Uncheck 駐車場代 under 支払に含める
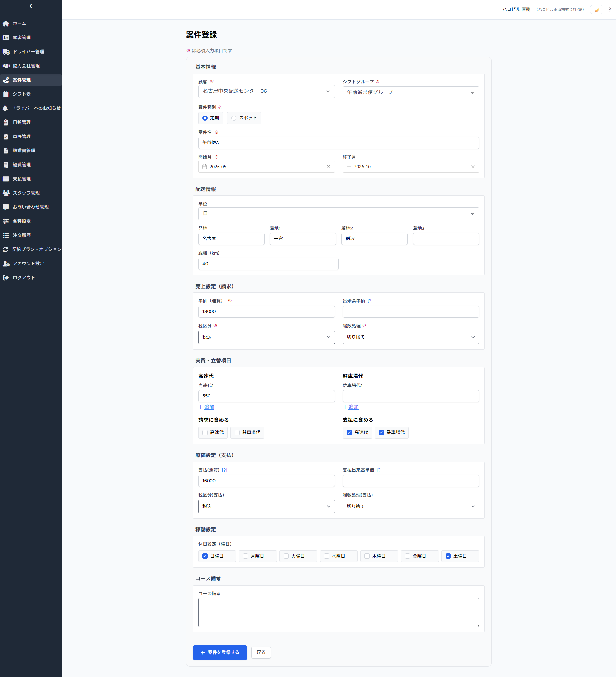 (381, 432)
